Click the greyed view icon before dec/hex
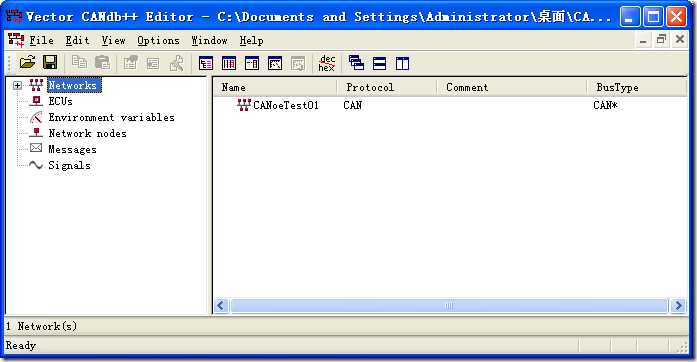 point(298,64)
